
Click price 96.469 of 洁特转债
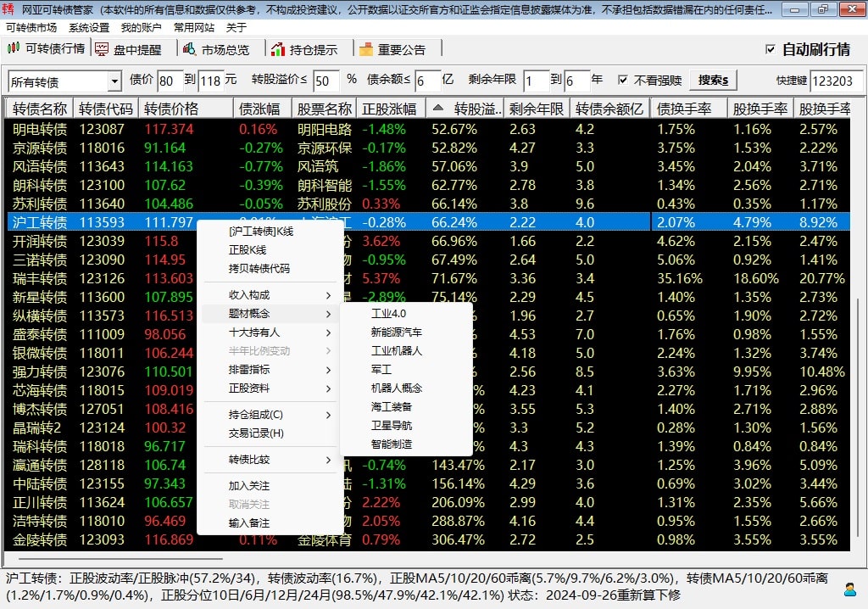pos(165,522)
